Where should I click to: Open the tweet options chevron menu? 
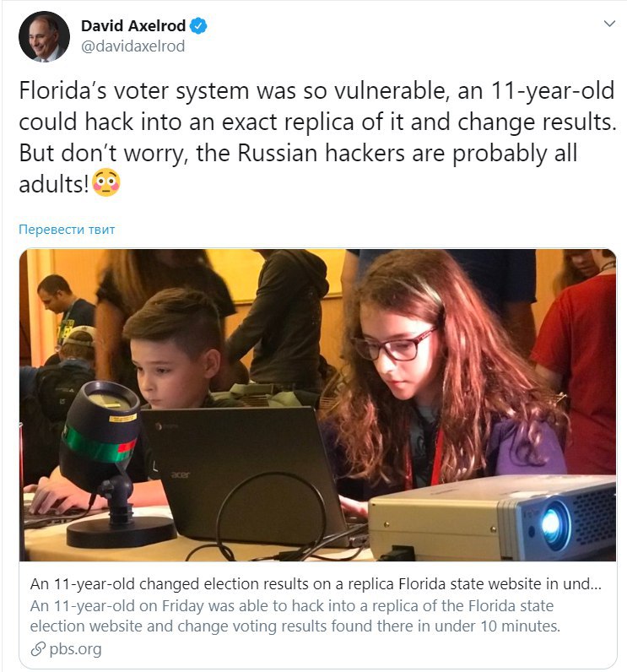(x=609, y=24)
